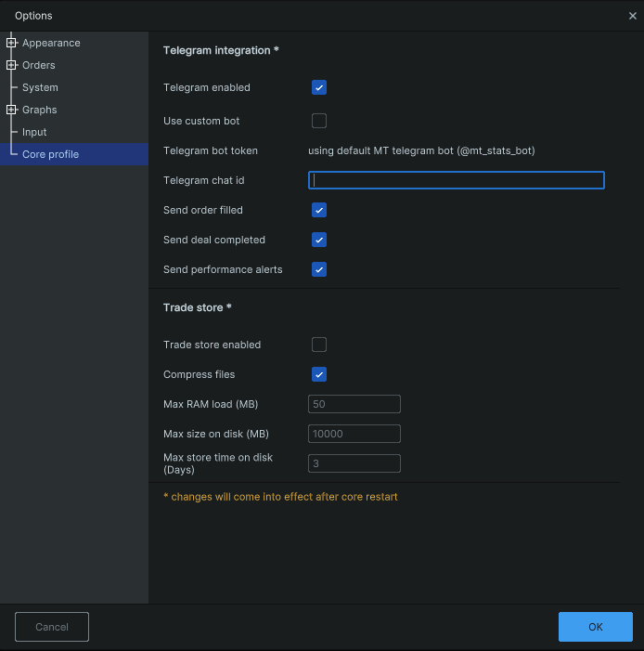Image resolution: width=644 pixels, height=651 pixels.
Task: Select System in the options tree
Action: (40, 87)
